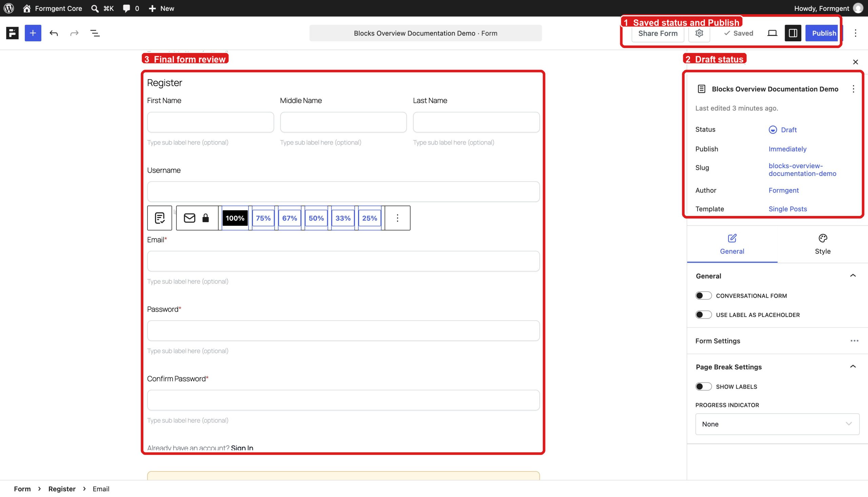The width and height of the screenshot is (868, 497).
Task: Change the author Formgent
Action: [783, 190]
